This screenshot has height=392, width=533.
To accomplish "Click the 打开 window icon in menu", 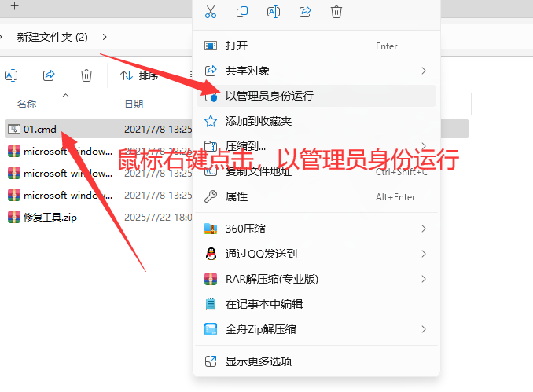I will point(211,46).
